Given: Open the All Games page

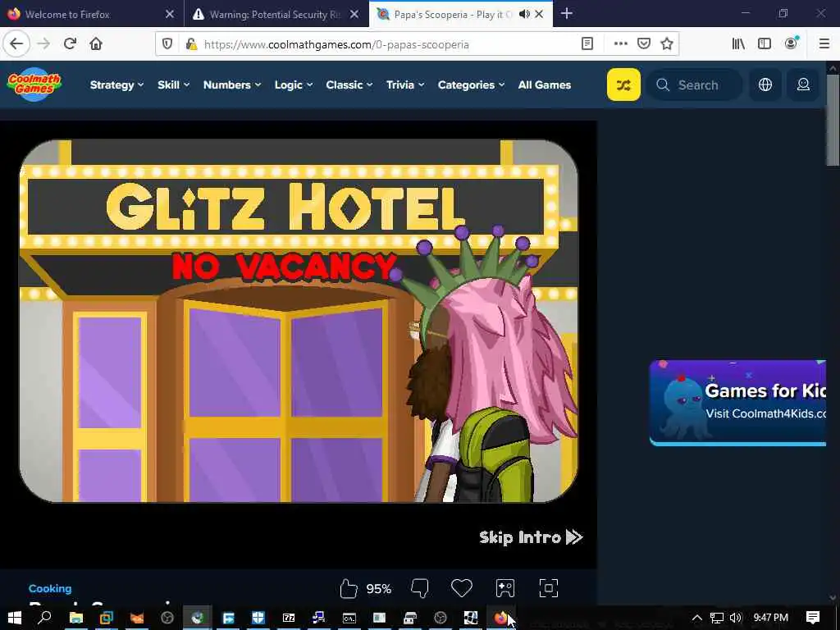Looking at the screenshot, I should pos(545,84).
